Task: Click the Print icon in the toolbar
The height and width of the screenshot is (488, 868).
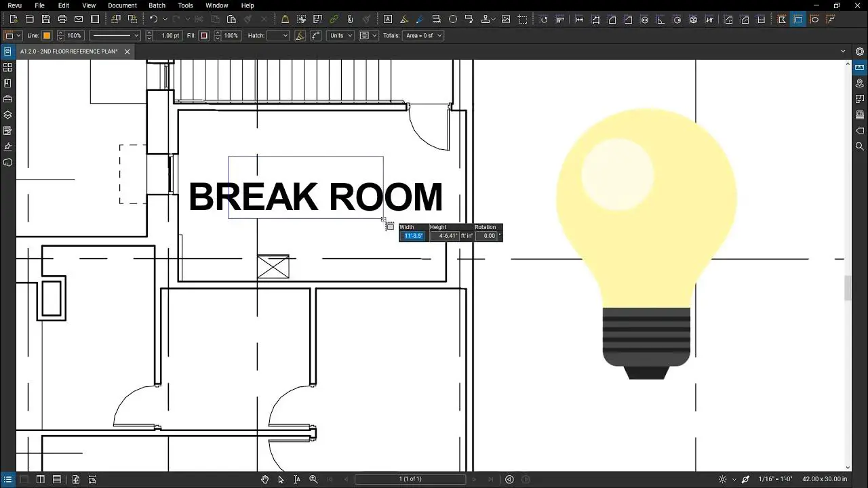Action: (x=62, y=19)
